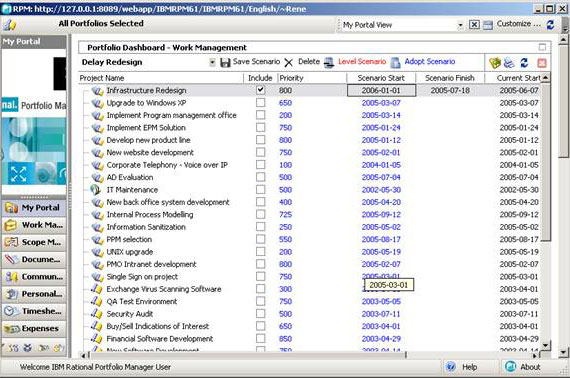Sort by Priority column header
Image resolution: width=570 pixels, height=378 pixels.
312,78
